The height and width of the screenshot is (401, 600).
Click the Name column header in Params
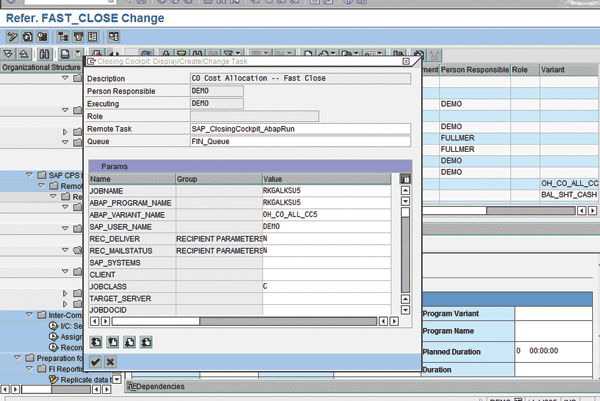point(131,179)
